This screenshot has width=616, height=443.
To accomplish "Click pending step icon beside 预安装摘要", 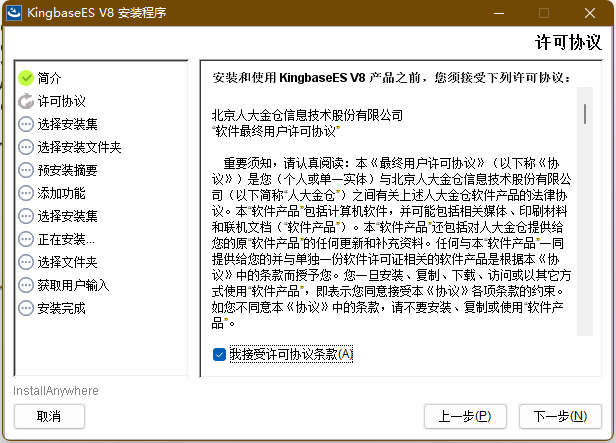I will point(26,170).
